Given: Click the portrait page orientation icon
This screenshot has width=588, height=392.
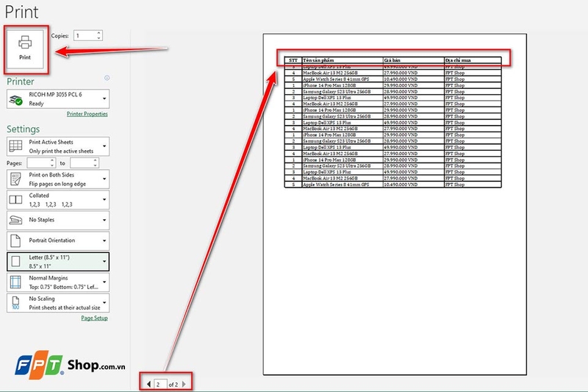Looking at the screenshot, I should (x=15, y=240).
